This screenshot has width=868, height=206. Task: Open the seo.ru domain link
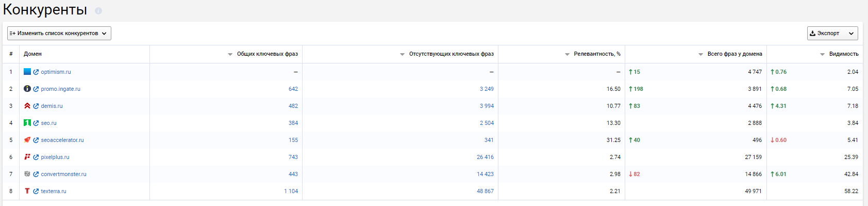click(48, 123)
